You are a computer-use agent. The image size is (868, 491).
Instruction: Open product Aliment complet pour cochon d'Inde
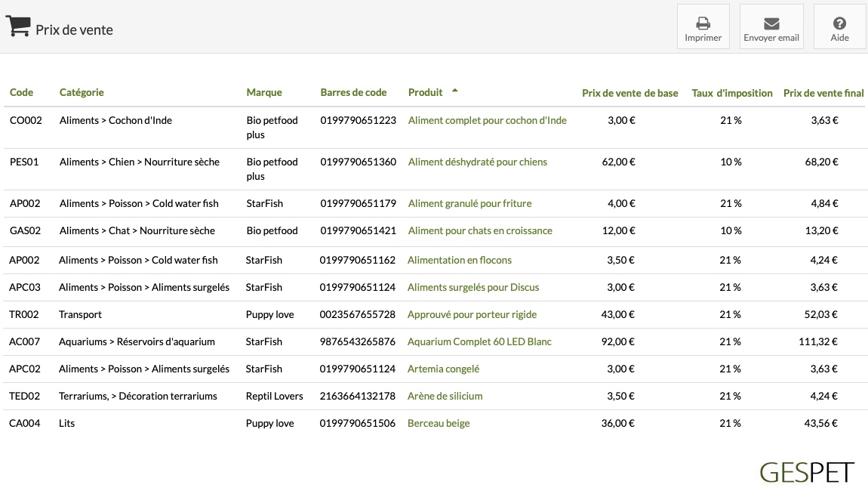(x=487, y=120)
